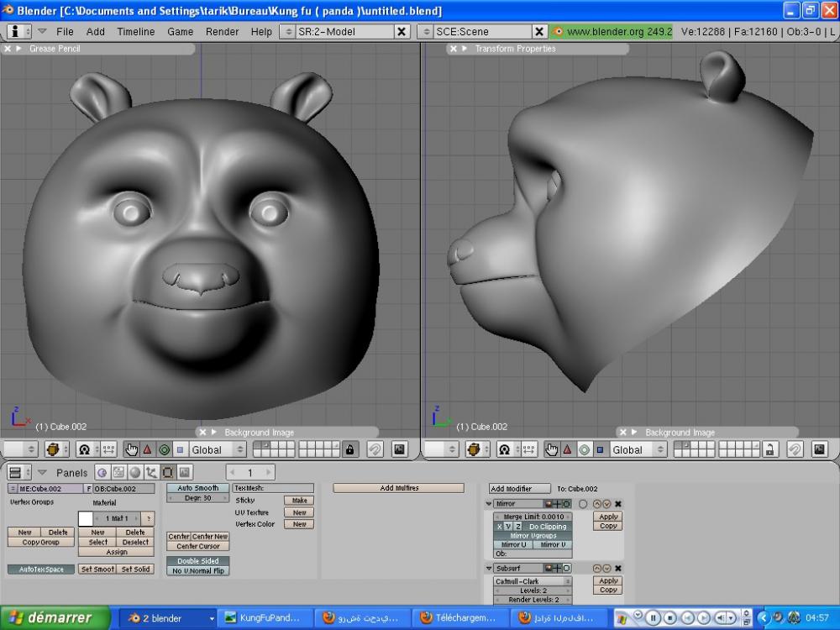Delete the SR:2-Model screen with X button
The height and width of the screenshot is (630, 840).
pyautogui.click(x=402, y=32)
